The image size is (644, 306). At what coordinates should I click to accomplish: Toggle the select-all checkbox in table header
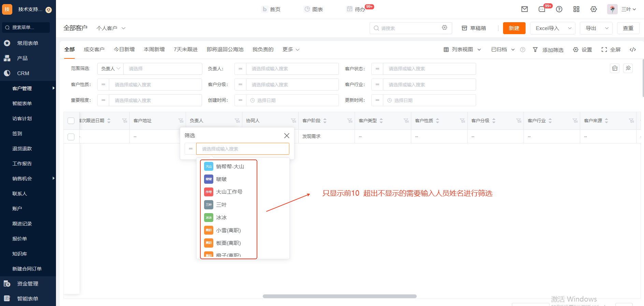[71, 121]
